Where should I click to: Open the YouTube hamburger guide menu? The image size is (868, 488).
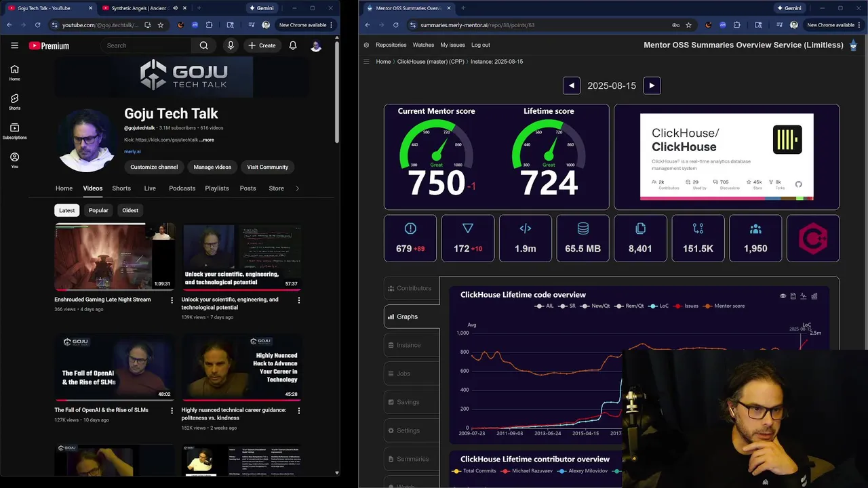14,45
